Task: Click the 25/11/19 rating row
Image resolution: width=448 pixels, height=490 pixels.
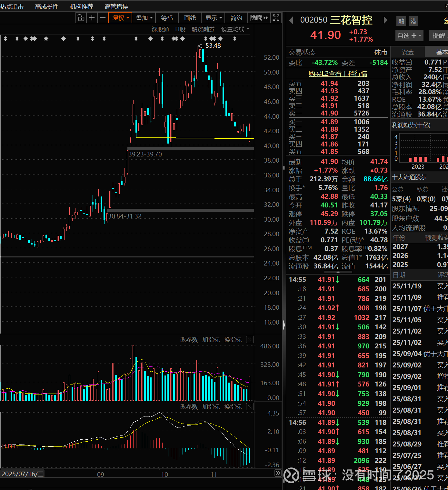Action: tap(420, 286)
